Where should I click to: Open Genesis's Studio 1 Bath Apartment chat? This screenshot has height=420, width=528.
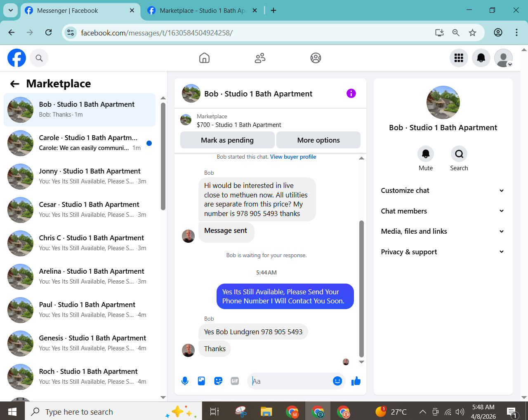coord(80,343)
